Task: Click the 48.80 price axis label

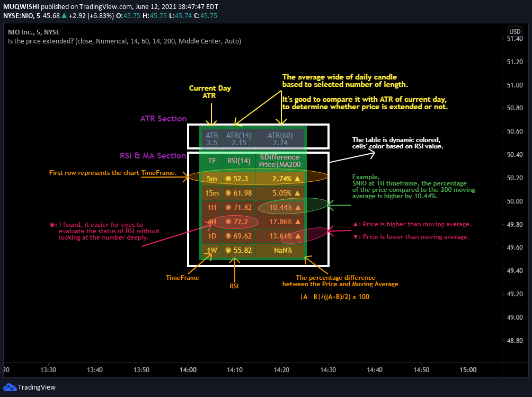Action: tap(515, 341)
